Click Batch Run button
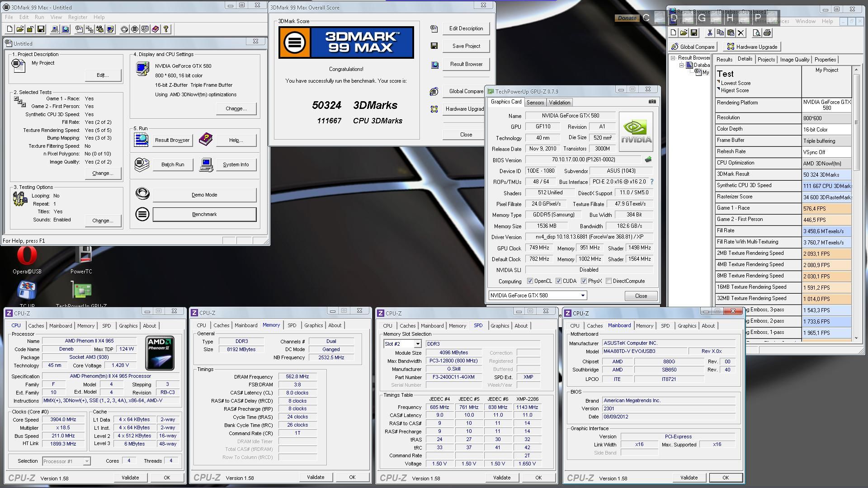The width and height of the screenshot is (868, 488). tap(173, 164)
